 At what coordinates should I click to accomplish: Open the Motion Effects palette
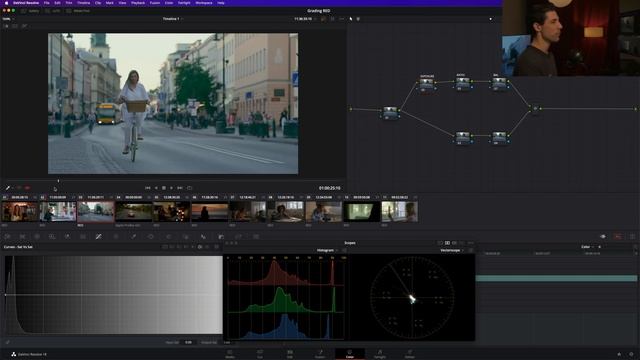tap(83, 236)
